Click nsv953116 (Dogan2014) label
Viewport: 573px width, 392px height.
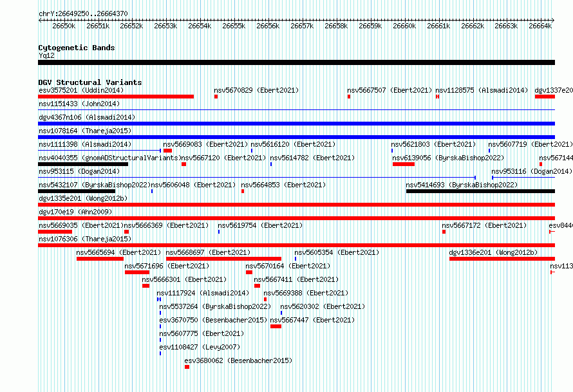(532, 171)
